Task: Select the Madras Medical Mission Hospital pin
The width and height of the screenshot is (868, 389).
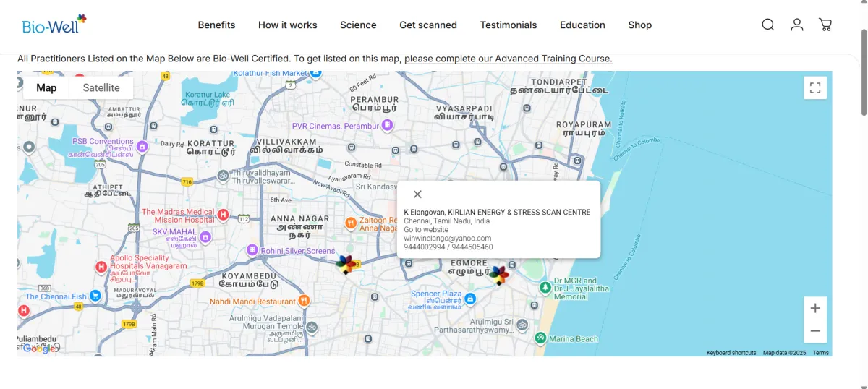Action: (x=224, y=214)
